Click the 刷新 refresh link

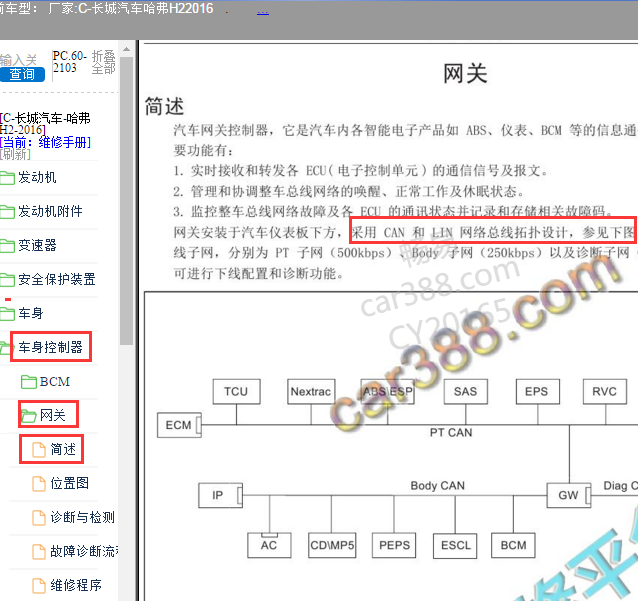(15, 154)
